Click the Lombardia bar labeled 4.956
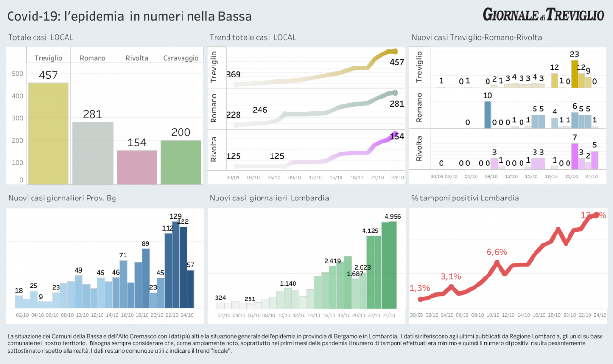This screenshot has height=364, width=613. [x=393, y=265]
